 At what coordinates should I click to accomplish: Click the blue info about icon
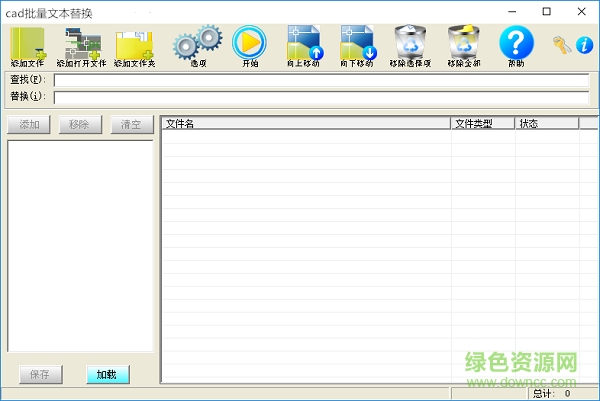(584, 45)
